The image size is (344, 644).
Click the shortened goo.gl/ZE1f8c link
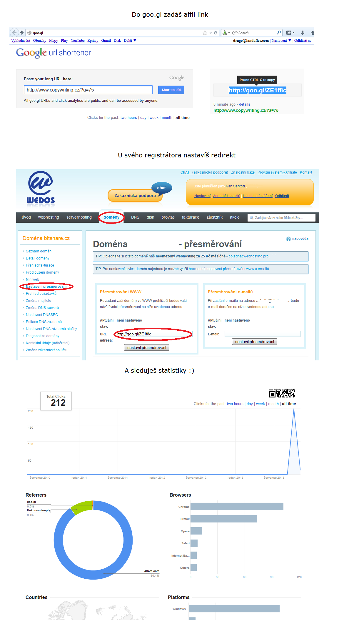click(x=258, y=90)
